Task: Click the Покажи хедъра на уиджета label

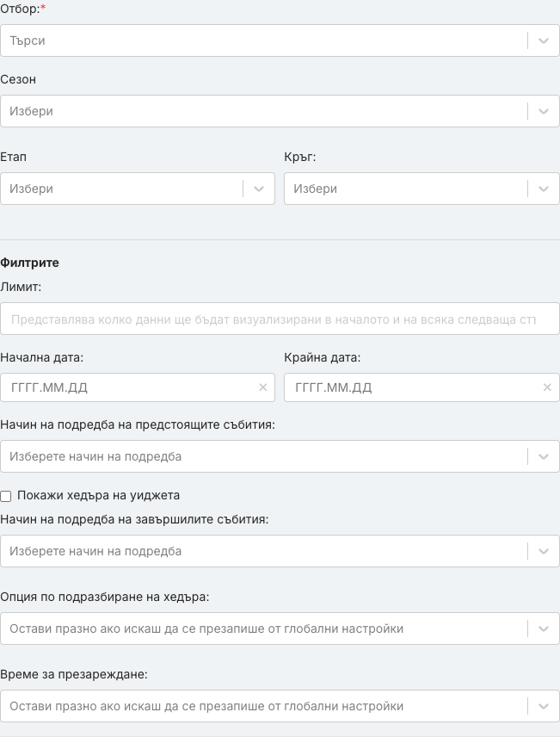Action: pyautogui.click(x=99, y=495)
